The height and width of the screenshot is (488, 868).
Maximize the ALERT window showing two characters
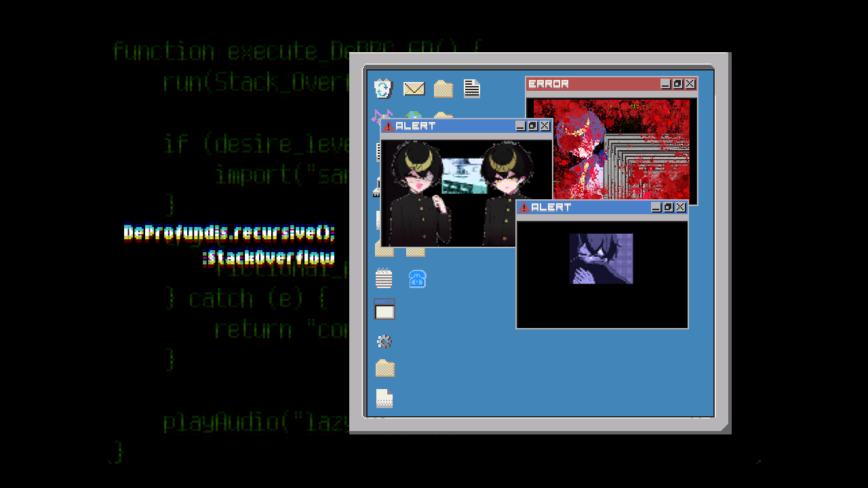pos(532,126)
